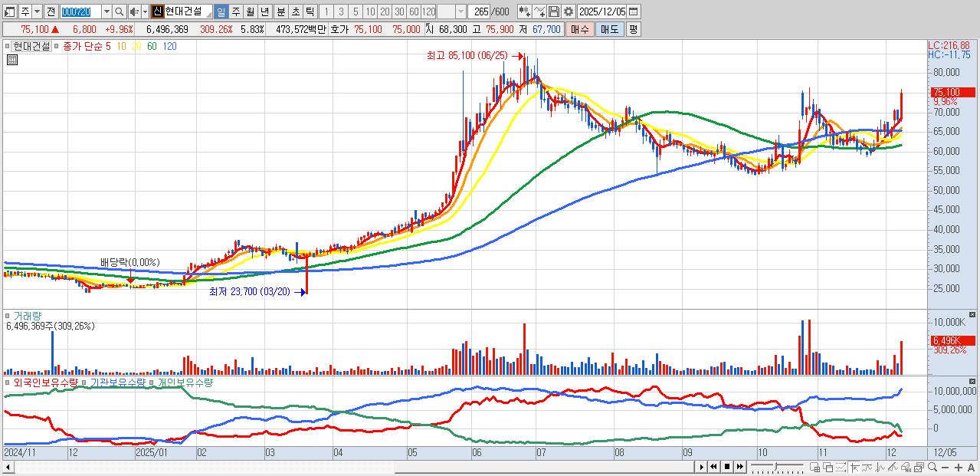Select the 일 daily period button
The width and height of the screenshot is (980, 476).
click(x=221, y=11)
